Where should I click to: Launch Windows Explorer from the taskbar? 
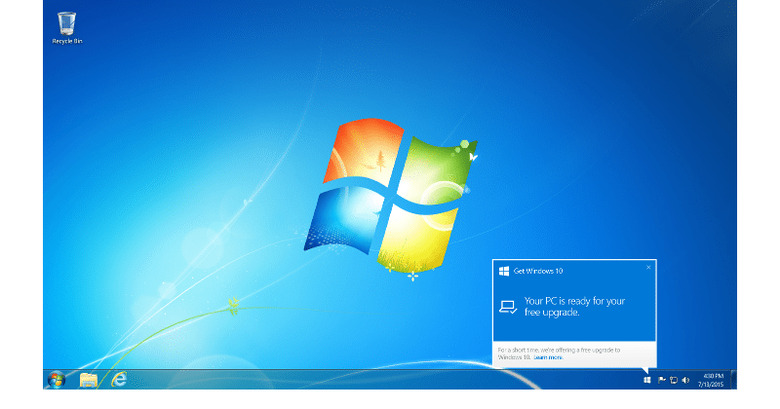pos(89,380)
